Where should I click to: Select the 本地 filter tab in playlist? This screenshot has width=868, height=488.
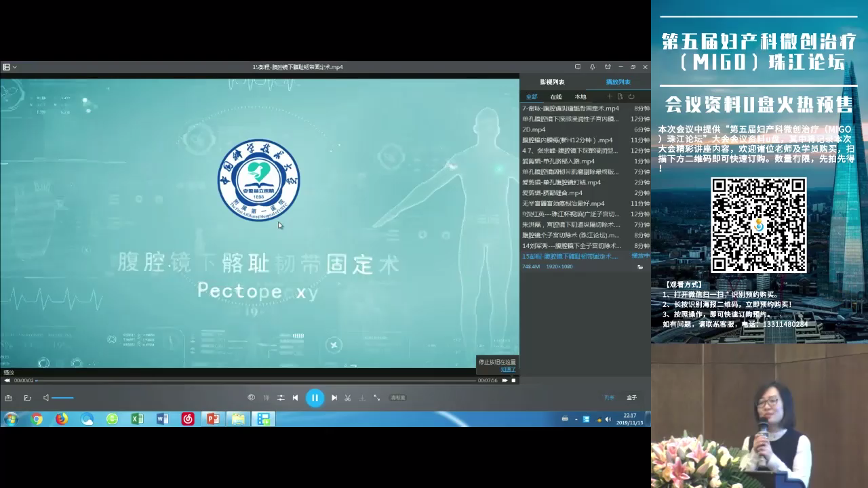(580, 97)
